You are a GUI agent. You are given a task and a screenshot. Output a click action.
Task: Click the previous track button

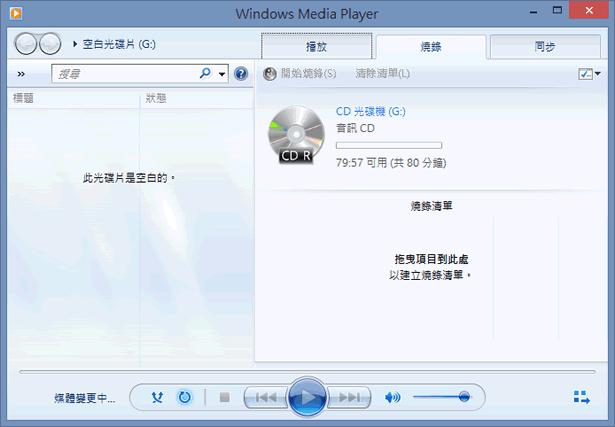(266, 398)
